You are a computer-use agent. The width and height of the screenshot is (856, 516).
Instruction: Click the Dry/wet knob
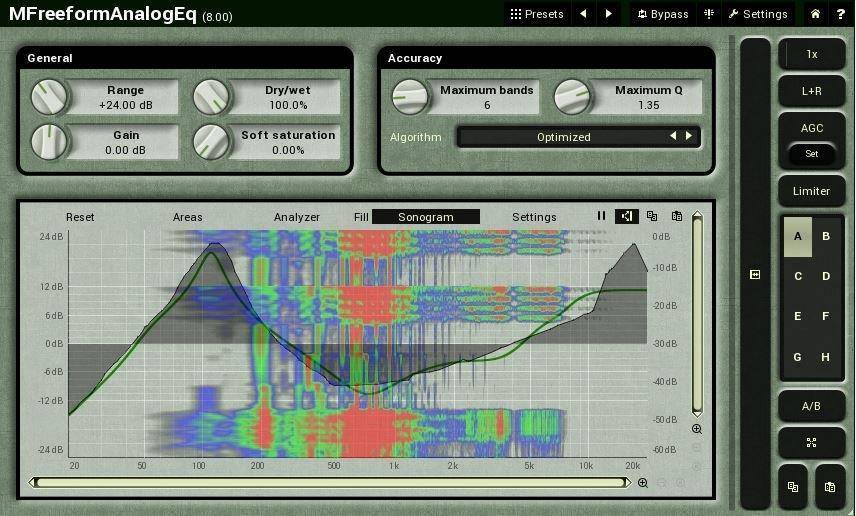point(211,97)
